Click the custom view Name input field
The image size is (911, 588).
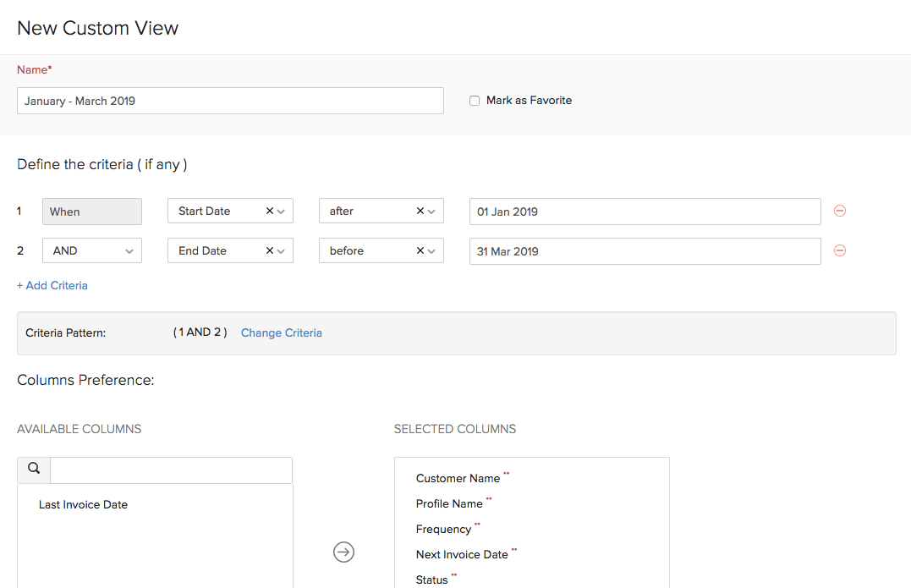[x=230, y=100]
